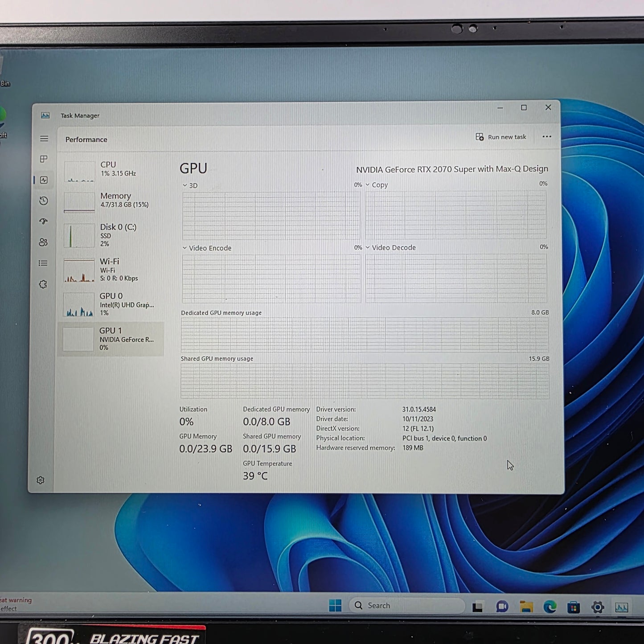Screen dimensions: 644x644
Task: Open Task View on the taskbar
Action: [477, 607]
